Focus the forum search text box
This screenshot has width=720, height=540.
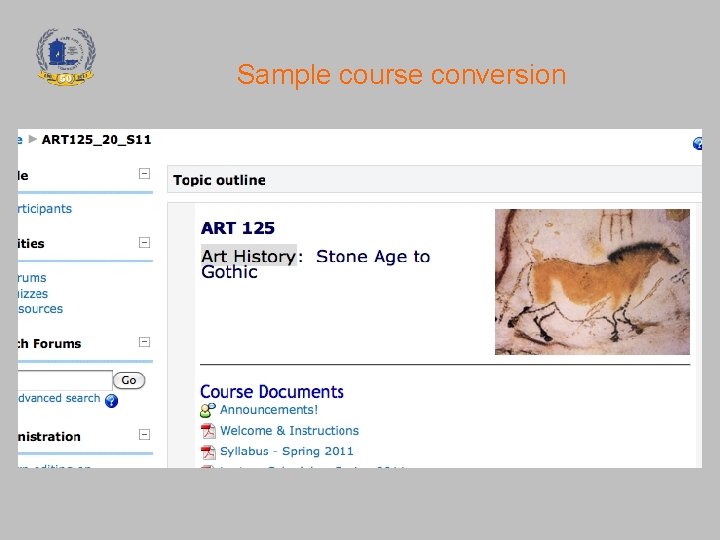pos(65,380)
